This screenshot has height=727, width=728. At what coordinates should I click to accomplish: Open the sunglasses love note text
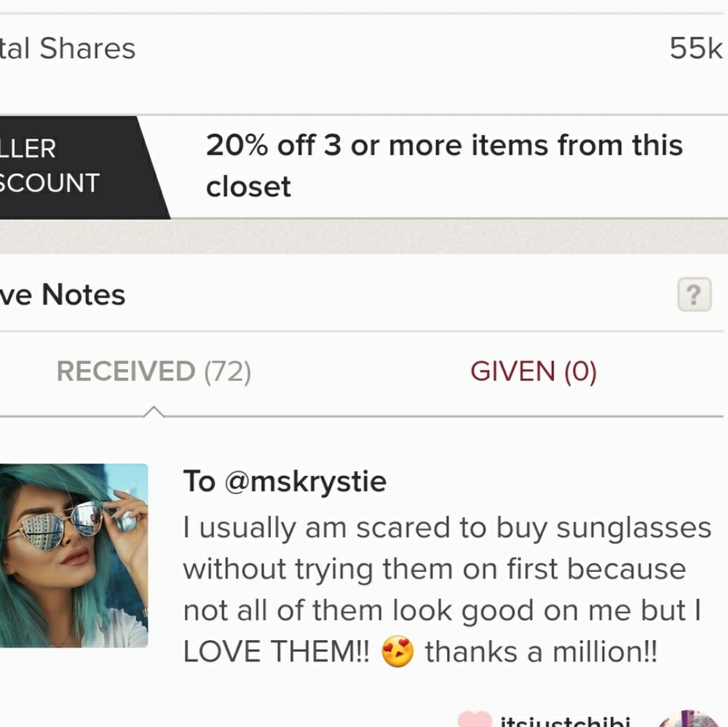click(447, 589)
